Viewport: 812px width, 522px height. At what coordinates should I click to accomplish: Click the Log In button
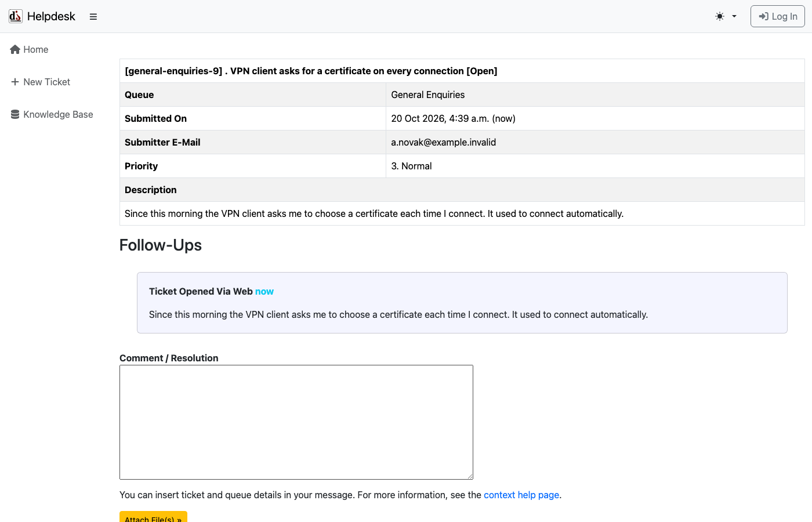778,16
